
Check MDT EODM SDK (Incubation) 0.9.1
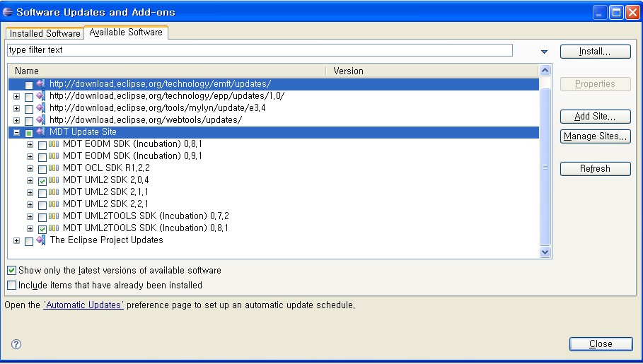coord(42,157)
